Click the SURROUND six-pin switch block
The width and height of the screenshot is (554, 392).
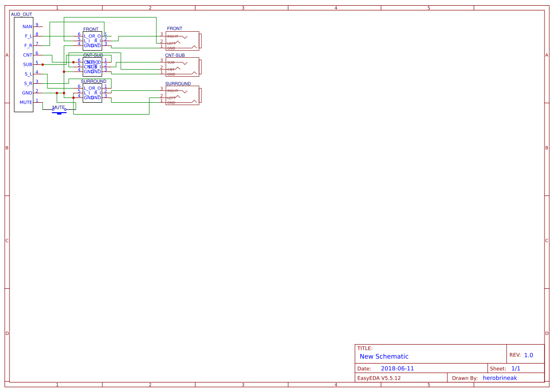92,93
